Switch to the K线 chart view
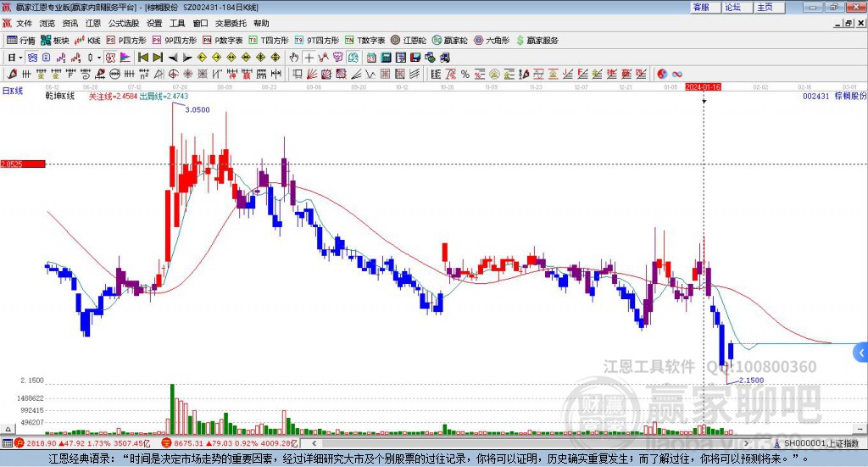868x467 pixels. pyautogui.click(x=87, y=41)
